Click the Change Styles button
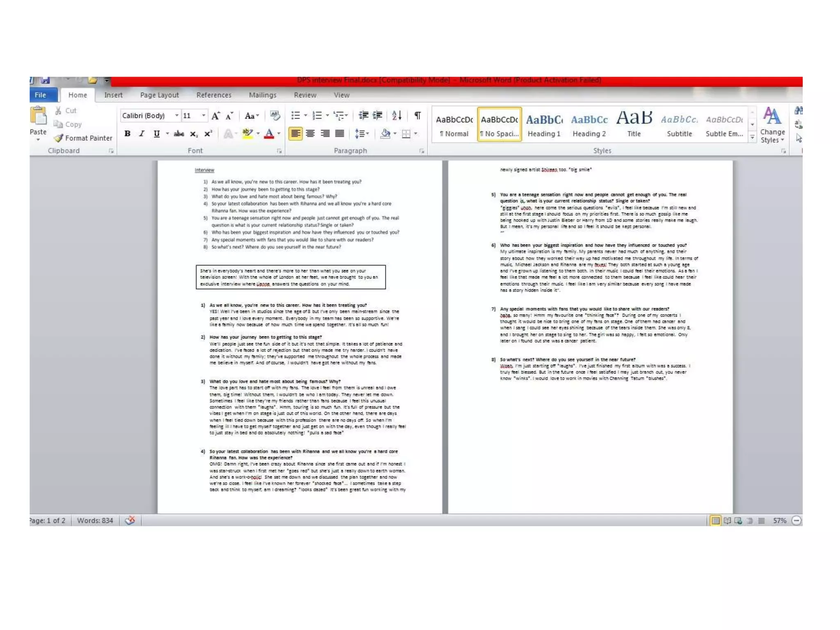This screenshot has height=630, width=840. [772, 125]
